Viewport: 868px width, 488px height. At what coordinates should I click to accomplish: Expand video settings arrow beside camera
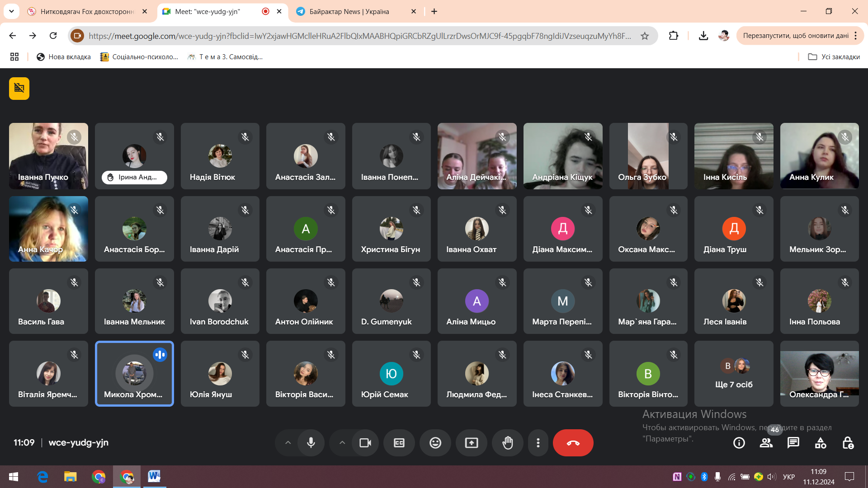pyautogui.click(x=342, y=443)
